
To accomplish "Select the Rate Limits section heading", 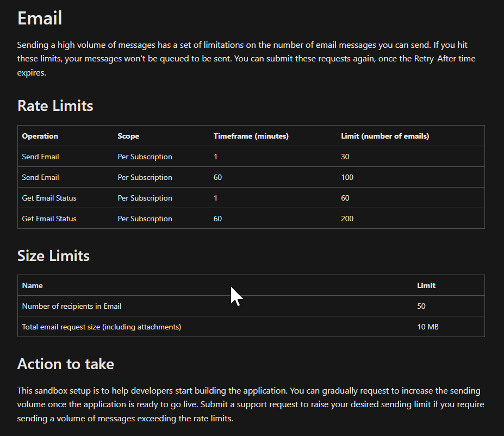I will (54, 106).
